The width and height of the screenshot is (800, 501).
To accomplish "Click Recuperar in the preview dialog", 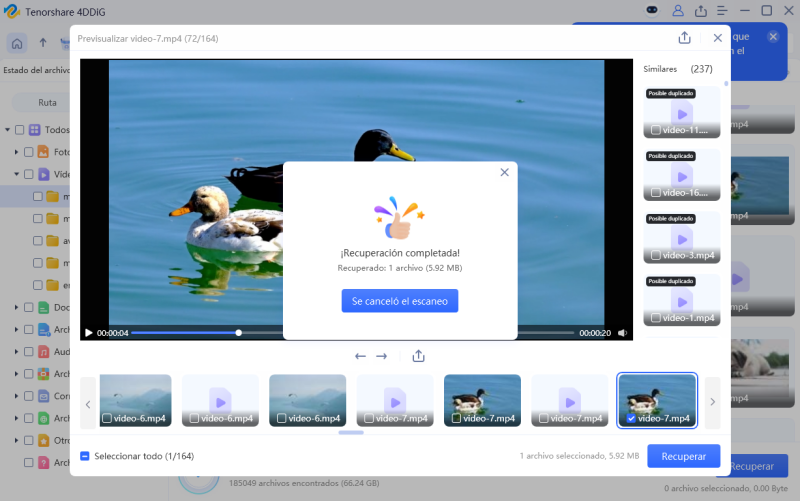I will (684, 456).
